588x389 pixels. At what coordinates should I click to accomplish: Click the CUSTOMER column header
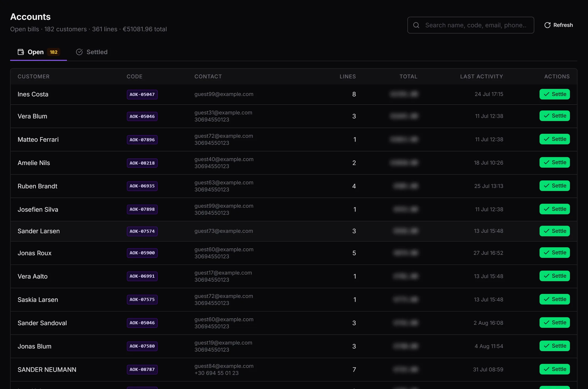coord(34,76)
